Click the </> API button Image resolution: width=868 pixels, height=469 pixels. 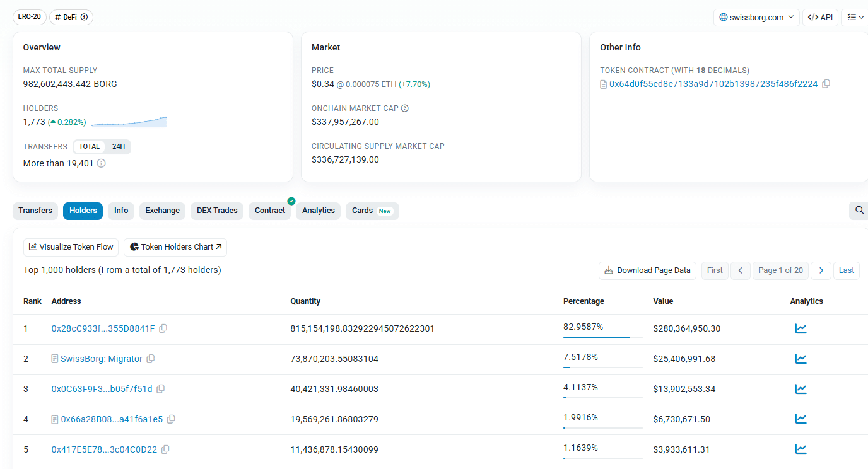point(820,17)
